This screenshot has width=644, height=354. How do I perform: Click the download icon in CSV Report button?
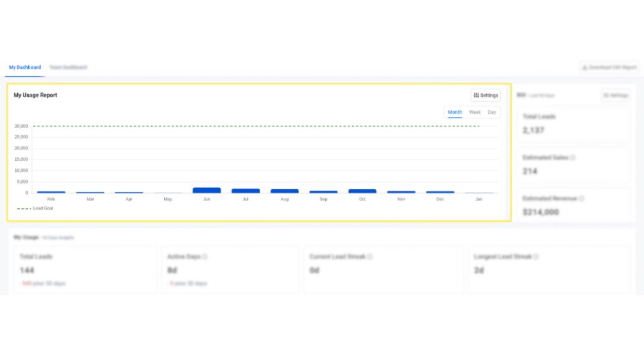585,67
